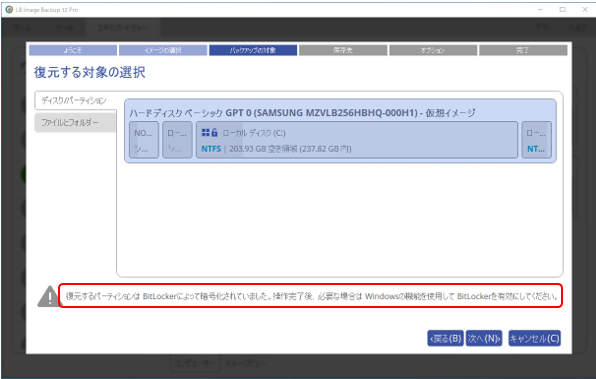This screenshot has width=596, height=379.
Task: Select the ローカル ディスク (C:) partition
Action: (357, 140)
